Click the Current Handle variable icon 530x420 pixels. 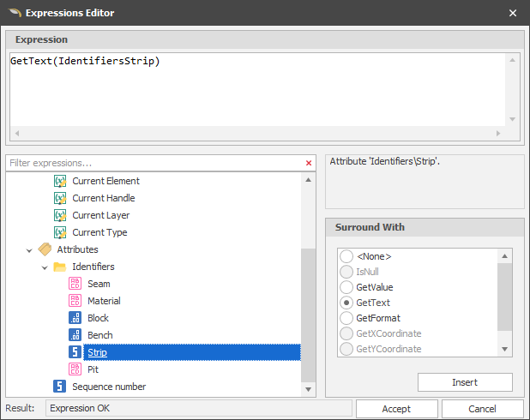(60, 198)
